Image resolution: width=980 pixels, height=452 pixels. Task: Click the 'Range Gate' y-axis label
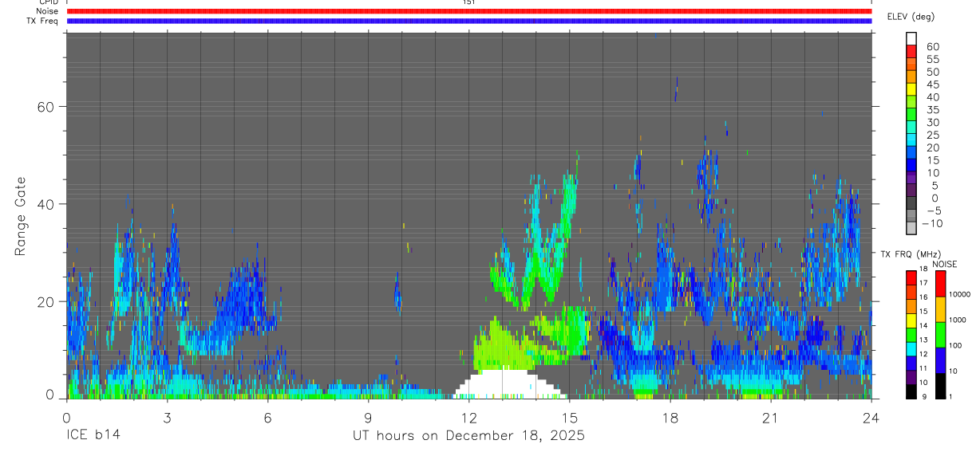click(x=21, y=215)
